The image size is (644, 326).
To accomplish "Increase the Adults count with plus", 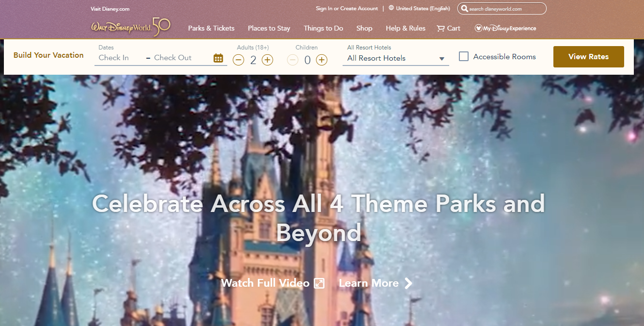I will point(267,60).
